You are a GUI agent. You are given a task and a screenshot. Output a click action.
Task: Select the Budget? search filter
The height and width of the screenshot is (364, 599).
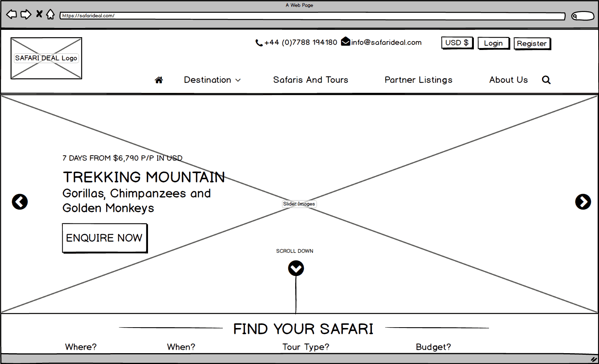point(433,347)
